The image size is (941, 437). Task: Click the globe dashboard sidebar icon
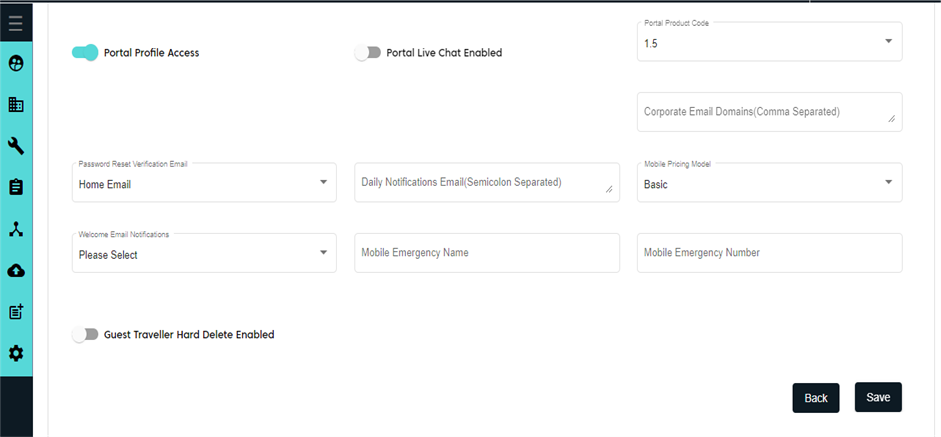(x=16, y=64)
